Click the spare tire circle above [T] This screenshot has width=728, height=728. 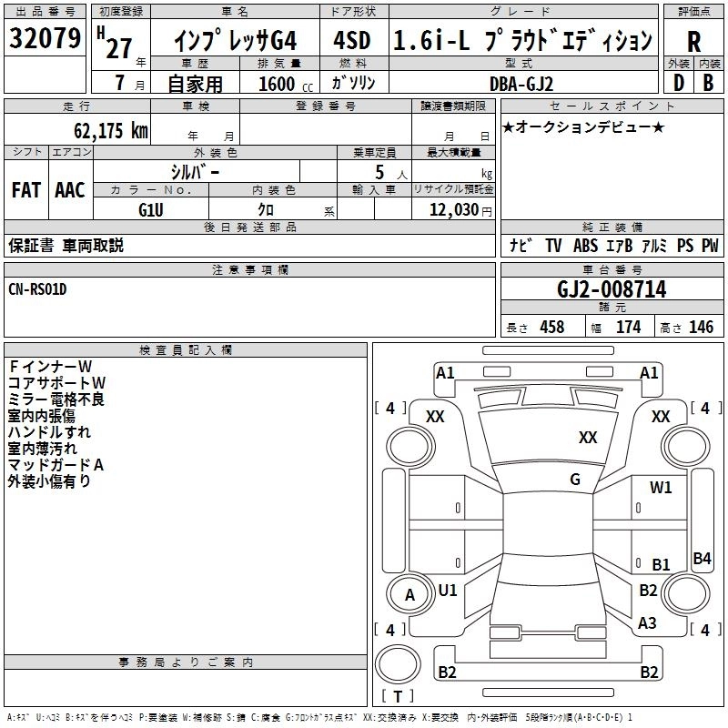click(x=397, y=663)
